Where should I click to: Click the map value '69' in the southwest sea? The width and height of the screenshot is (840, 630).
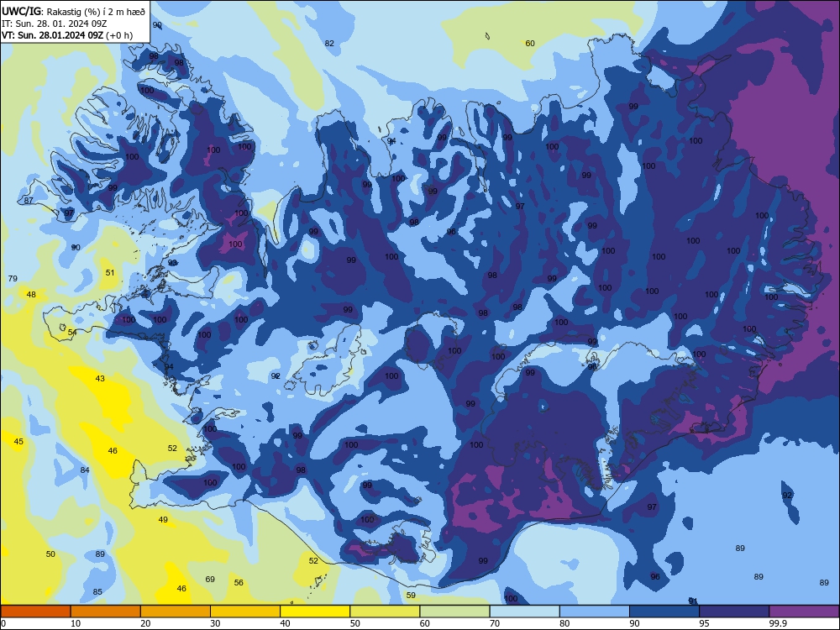point(210,580)
